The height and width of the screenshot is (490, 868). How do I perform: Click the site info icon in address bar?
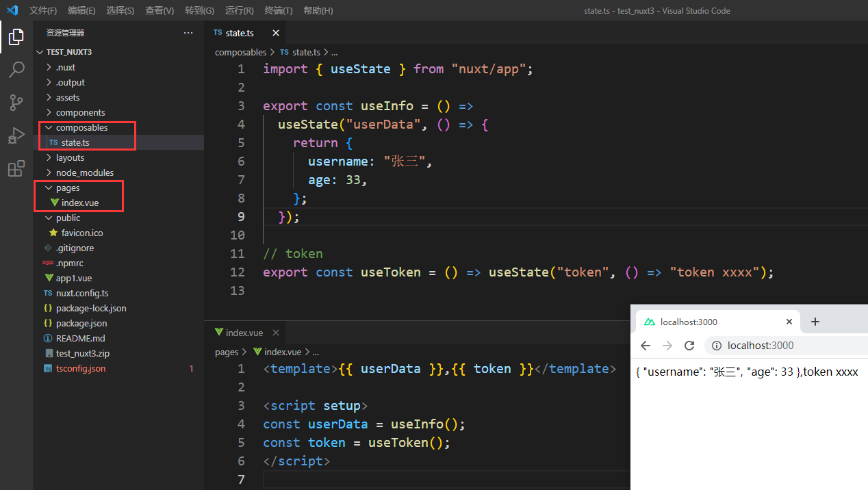716,346
